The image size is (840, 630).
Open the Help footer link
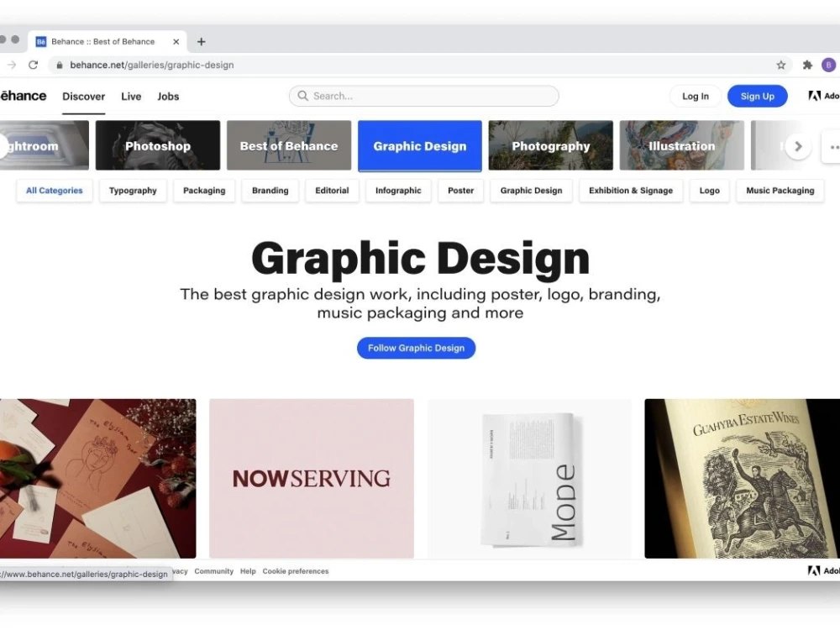(248, 571)
